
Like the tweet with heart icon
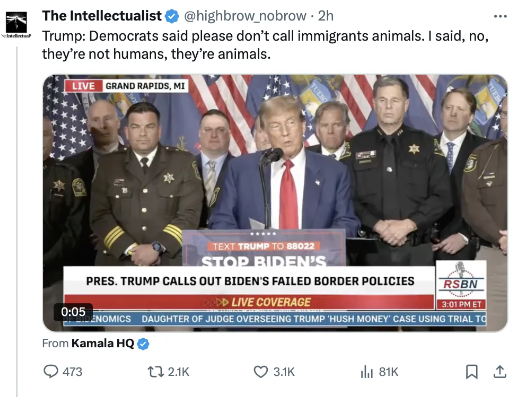coord(261,372)
